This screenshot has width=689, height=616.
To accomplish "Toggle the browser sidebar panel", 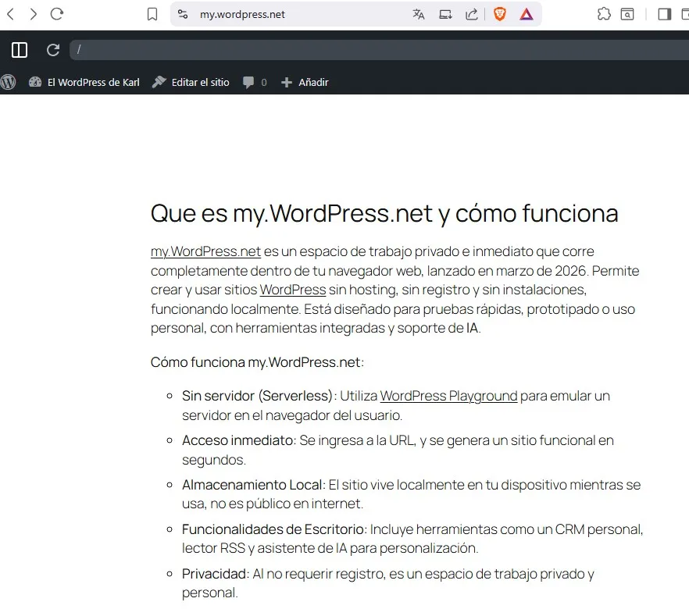I will point(664,14).
